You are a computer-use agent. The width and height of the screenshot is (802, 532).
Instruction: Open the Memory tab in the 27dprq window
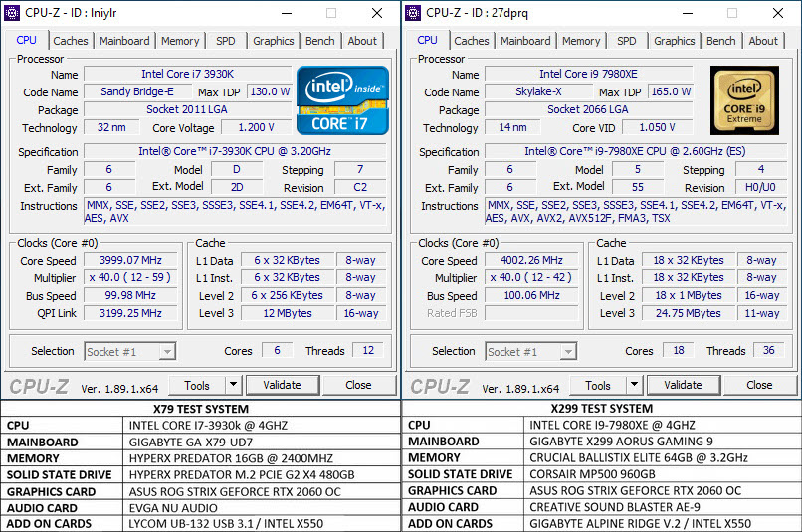581,41
